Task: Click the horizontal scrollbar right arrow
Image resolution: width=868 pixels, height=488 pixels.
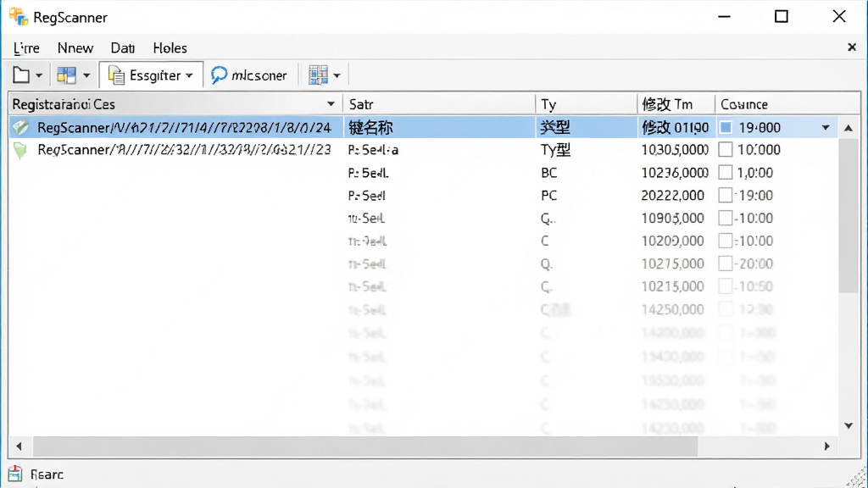Action: [x=827, y=446]
